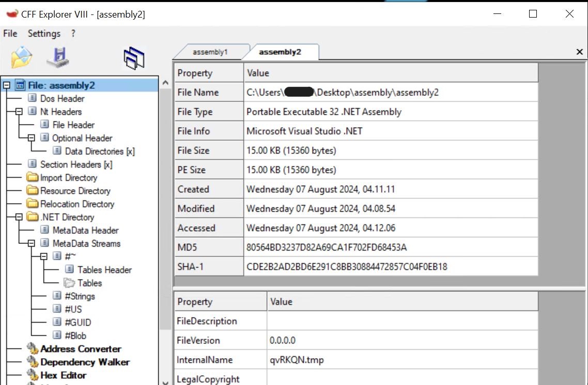The width and height of the screenshot is (588, 385).
Task: Launch the Dependency Walker tool
Action: [85, 362]
